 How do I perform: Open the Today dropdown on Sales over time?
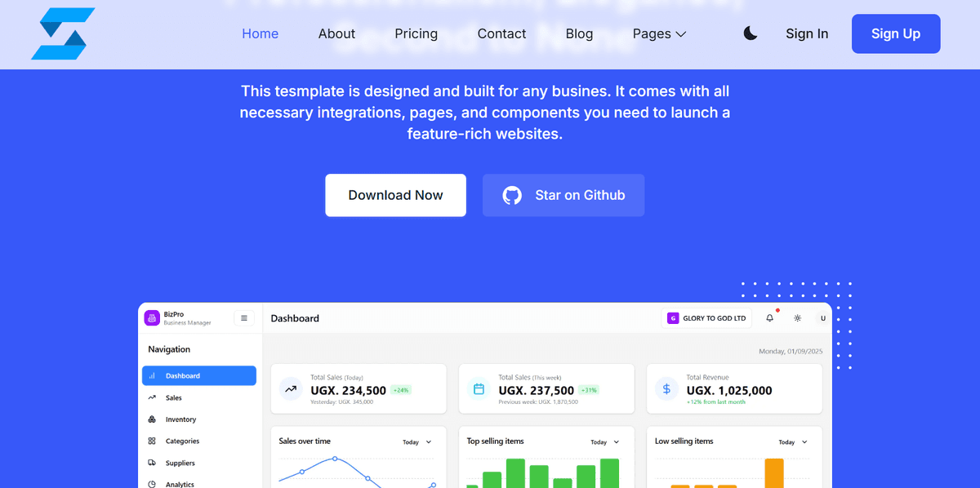point(417,442)
